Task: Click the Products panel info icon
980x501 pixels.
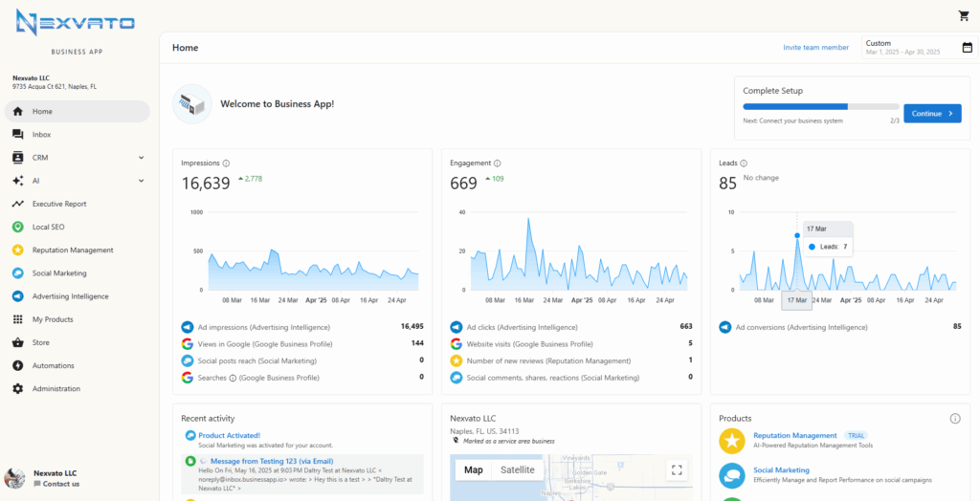Action: 955,419
